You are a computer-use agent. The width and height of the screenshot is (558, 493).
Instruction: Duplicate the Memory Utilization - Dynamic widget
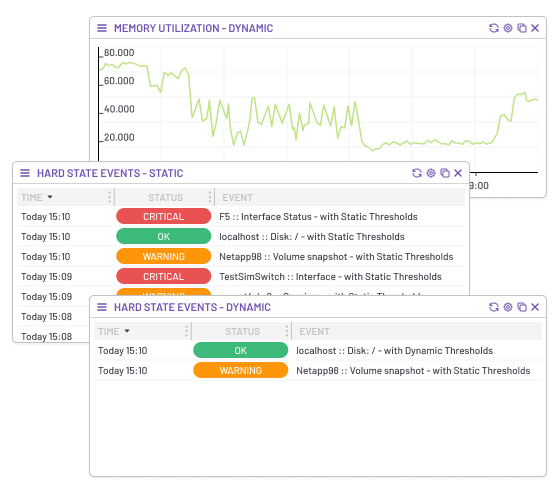pos(522,28)
